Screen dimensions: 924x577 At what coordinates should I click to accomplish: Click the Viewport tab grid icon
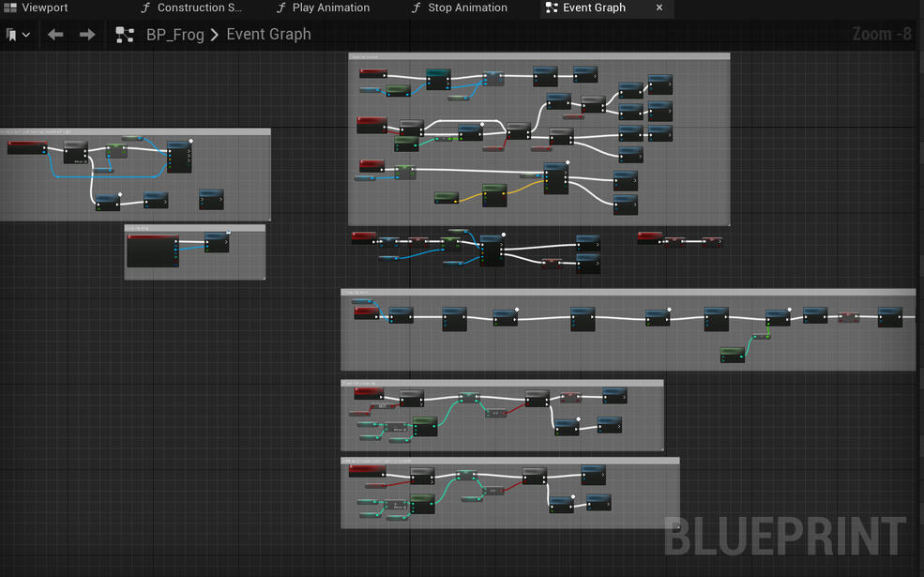pyautogui.click(x=12, y=8)
